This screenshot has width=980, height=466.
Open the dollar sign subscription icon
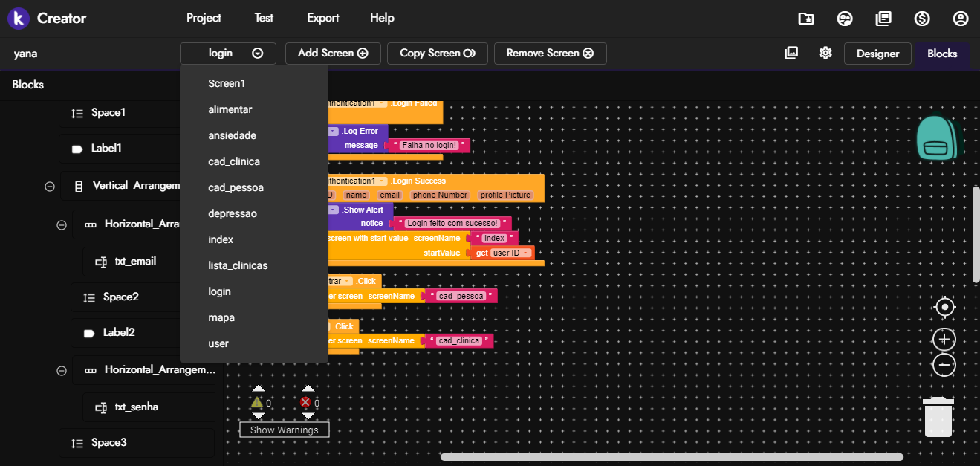click(x=922, y=19)
